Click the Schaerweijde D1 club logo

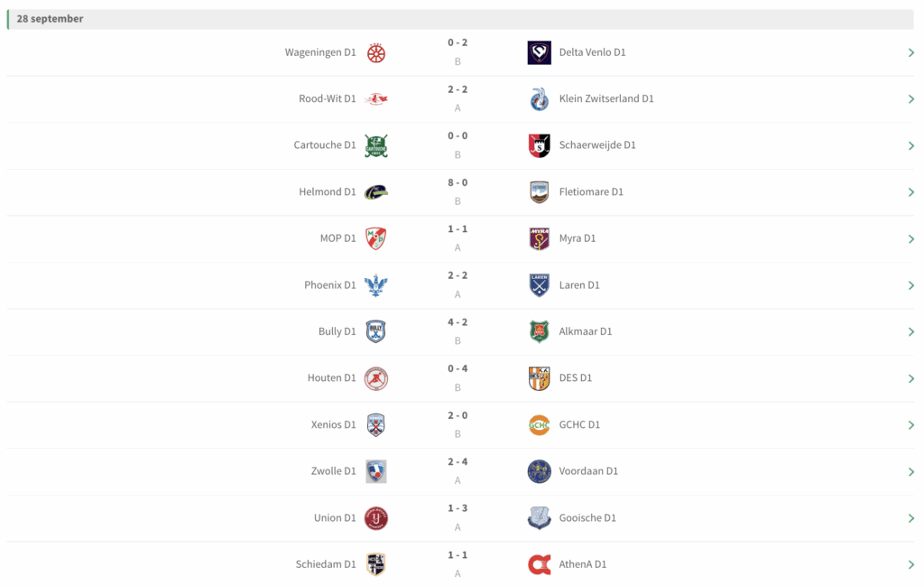539,146
